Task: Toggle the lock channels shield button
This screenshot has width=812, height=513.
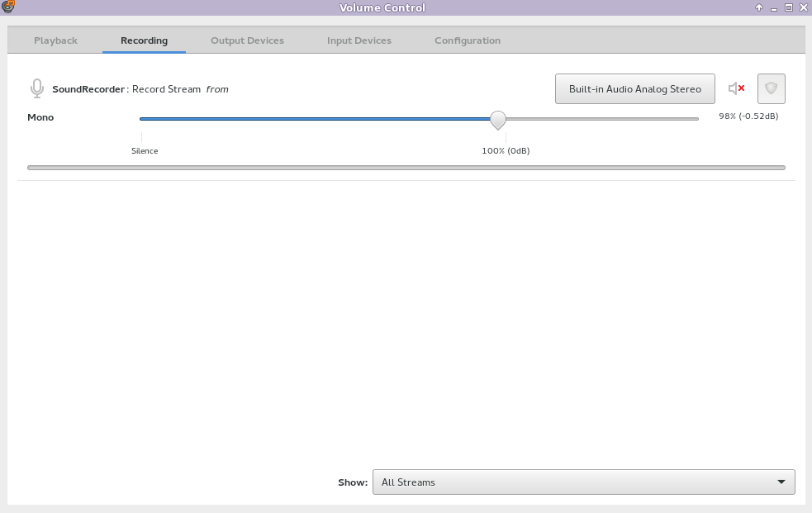Action: pos(771,88)
